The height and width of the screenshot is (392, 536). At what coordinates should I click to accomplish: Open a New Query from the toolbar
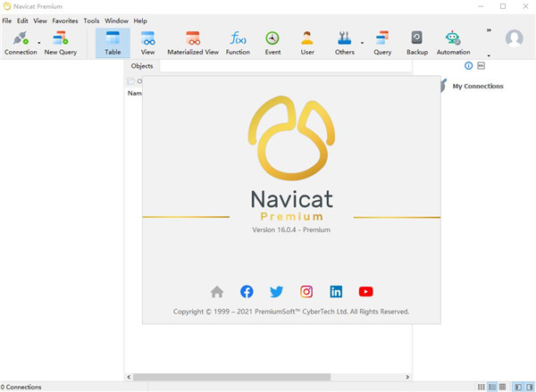tap(61, 38)
